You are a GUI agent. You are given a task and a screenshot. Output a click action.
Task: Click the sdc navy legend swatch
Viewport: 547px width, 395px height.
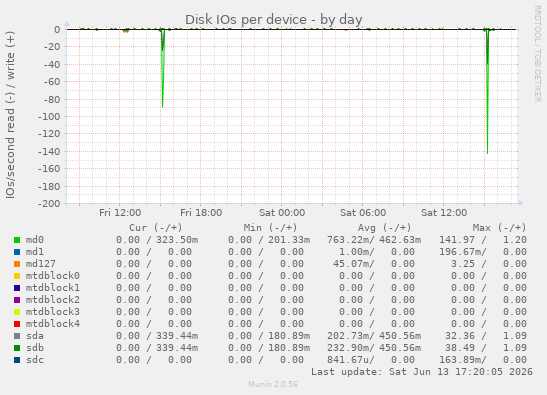coord(17,360)
